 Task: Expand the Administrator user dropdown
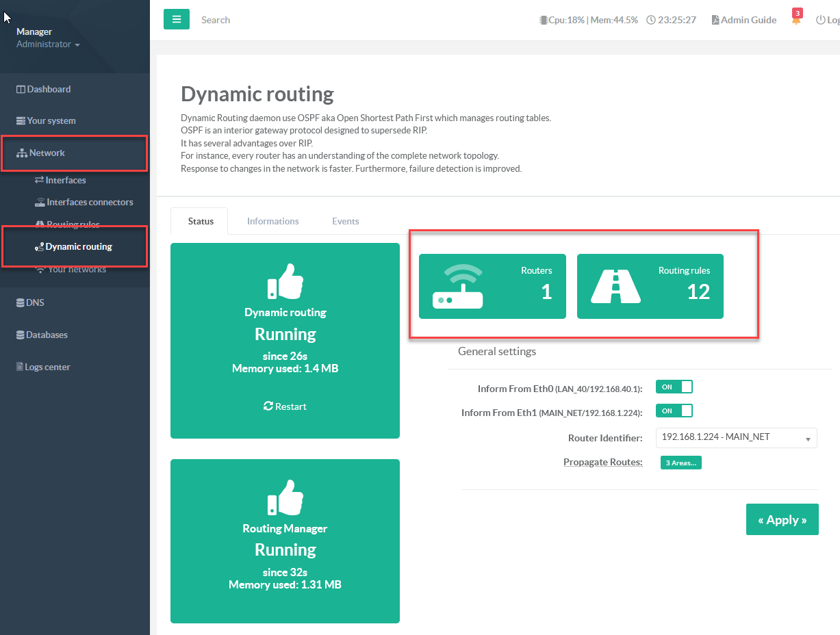(48, 44)
